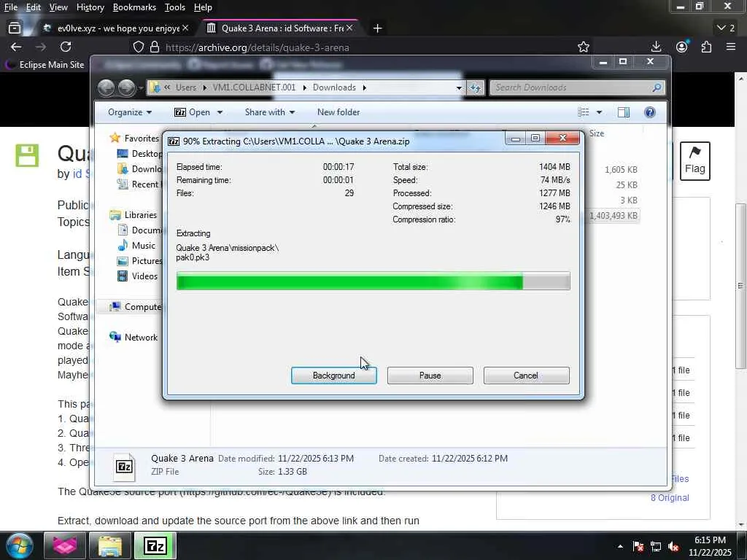Viewport: 747px width, 560px height.
Task: Open the Edit menu in Firefox
Action: [33, 7]
